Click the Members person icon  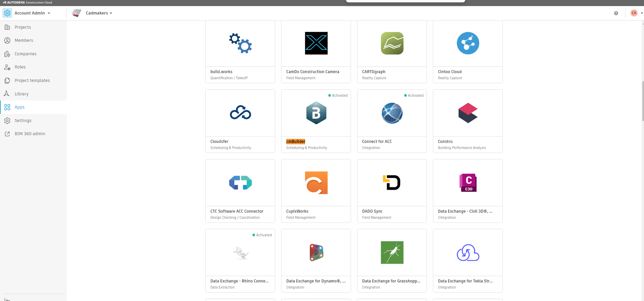7,40
